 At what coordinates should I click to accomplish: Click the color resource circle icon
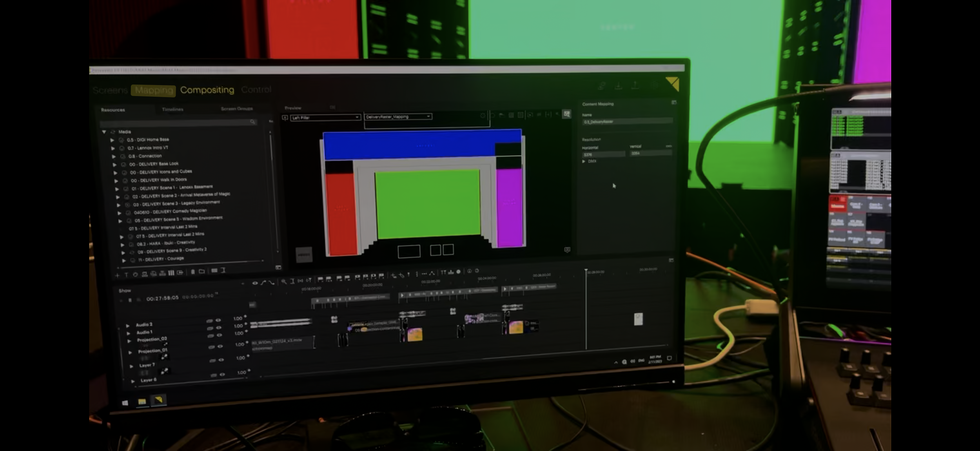[135, 275]
